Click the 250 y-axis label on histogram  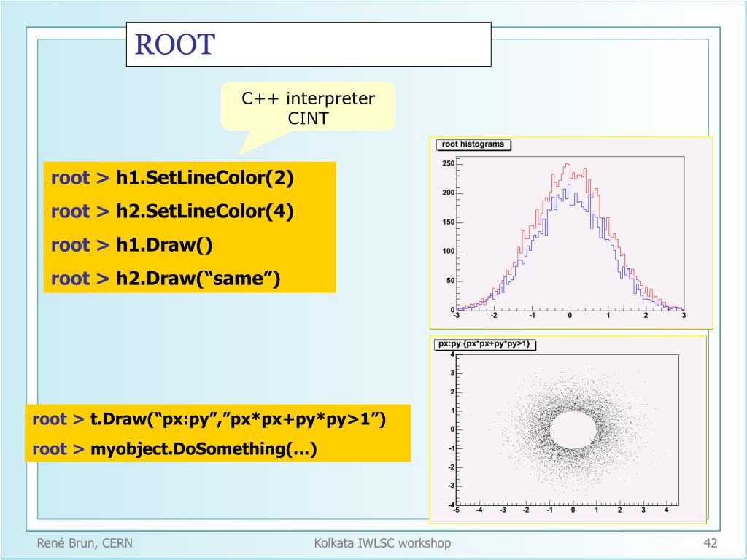(x=449, y=163)
